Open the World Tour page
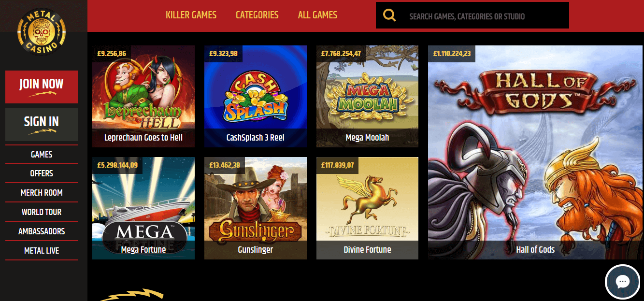 (42, 212)
